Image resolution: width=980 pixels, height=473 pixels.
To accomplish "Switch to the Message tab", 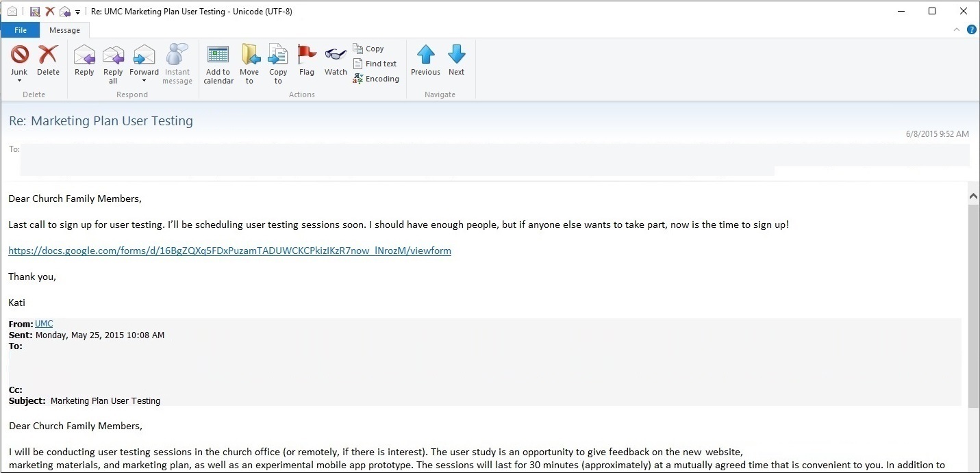I will 64,30.
